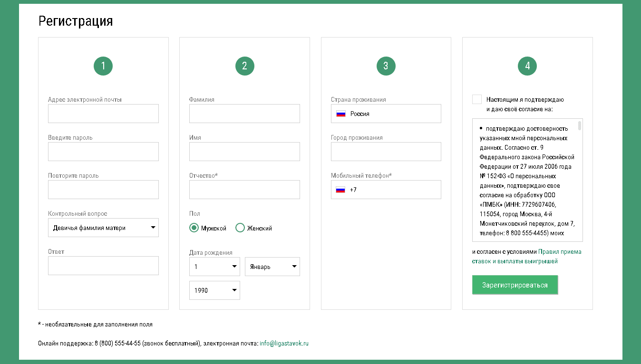Focus the Повторите пароль field
This screenshot has height=364, width=641.
click(x=103, y=190)
